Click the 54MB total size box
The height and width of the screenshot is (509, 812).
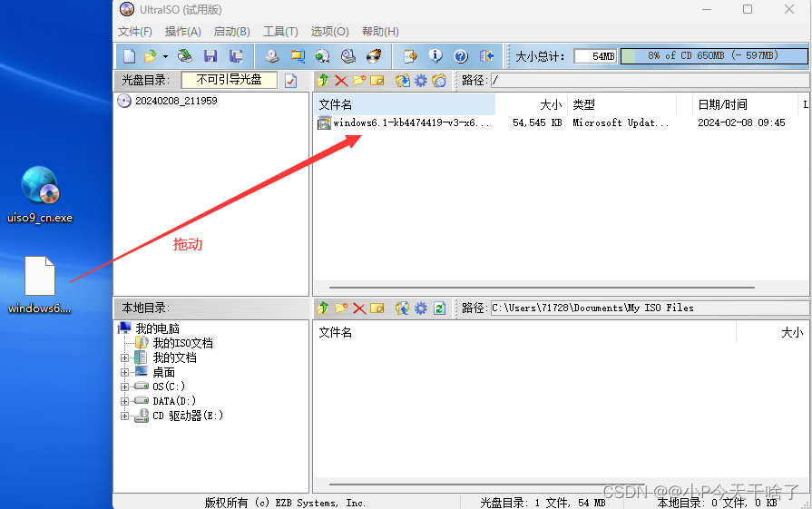point(595,56)
